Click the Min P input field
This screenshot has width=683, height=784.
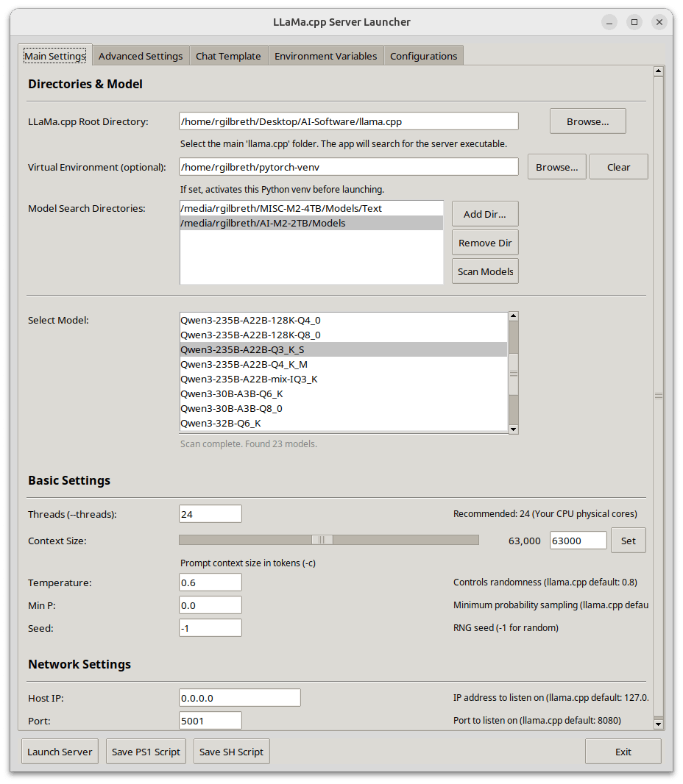click(210, 605)
